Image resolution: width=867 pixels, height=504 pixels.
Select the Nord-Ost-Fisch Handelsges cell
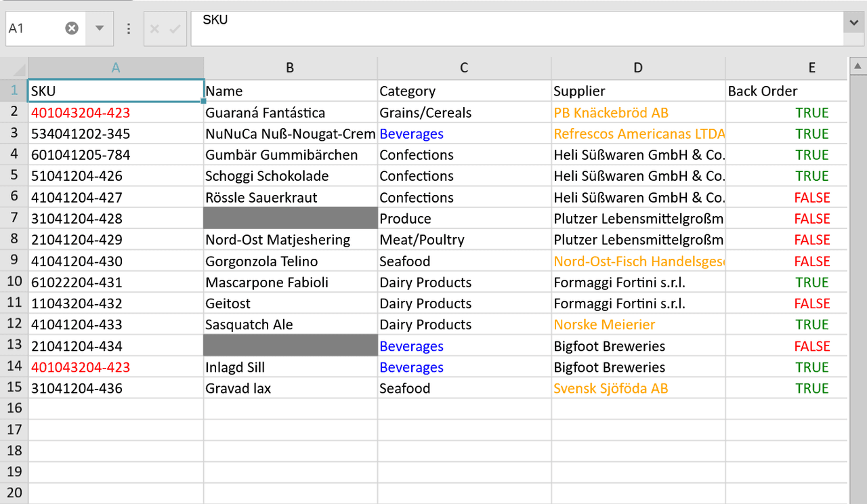click(638, 261)
